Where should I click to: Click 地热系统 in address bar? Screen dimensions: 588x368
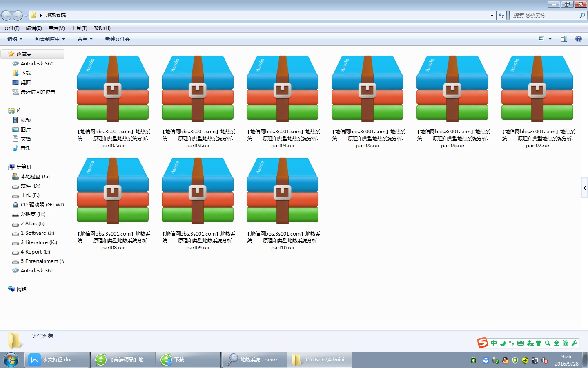(x=56, y=15)
